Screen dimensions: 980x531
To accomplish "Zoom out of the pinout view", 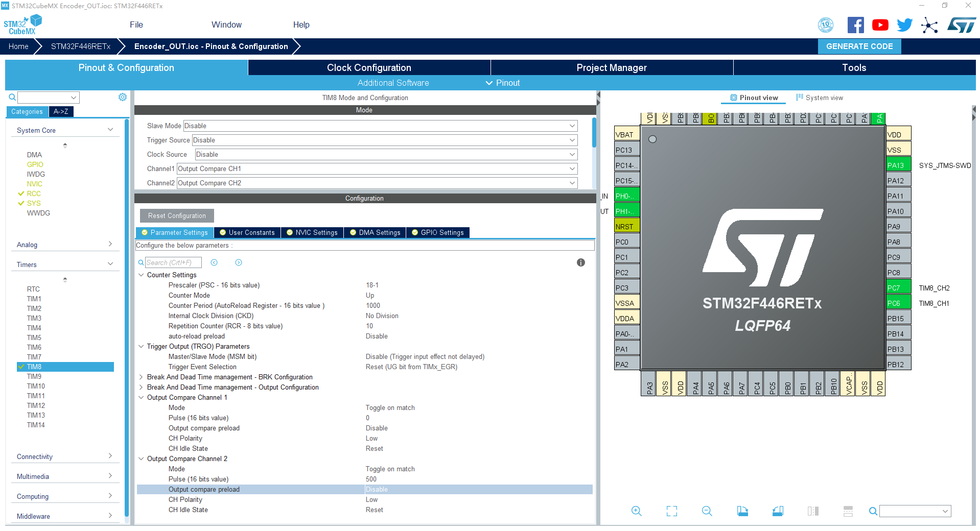I will [707, 511].
